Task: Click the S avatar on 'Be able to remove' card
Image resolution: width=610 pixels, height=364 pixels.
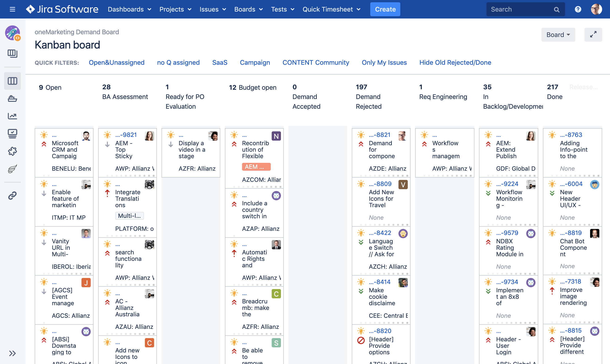Action: 276,343
